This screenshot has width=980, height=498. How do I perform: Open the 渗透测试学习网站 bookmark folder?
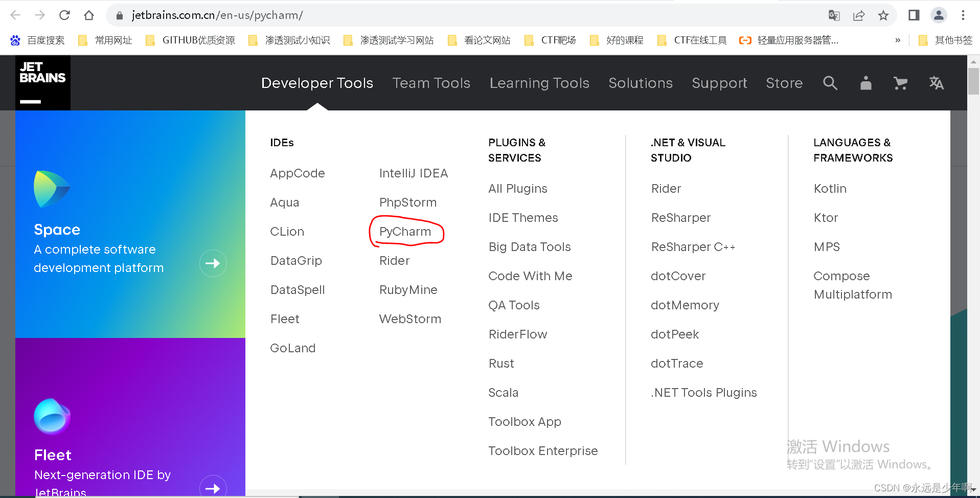point(389,40)
